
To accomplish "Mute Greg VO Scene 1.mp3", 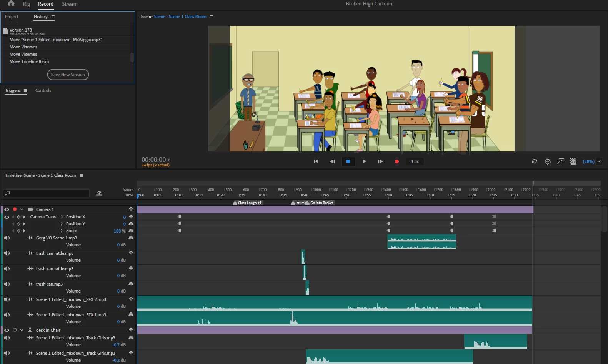I will click(7, 238).
